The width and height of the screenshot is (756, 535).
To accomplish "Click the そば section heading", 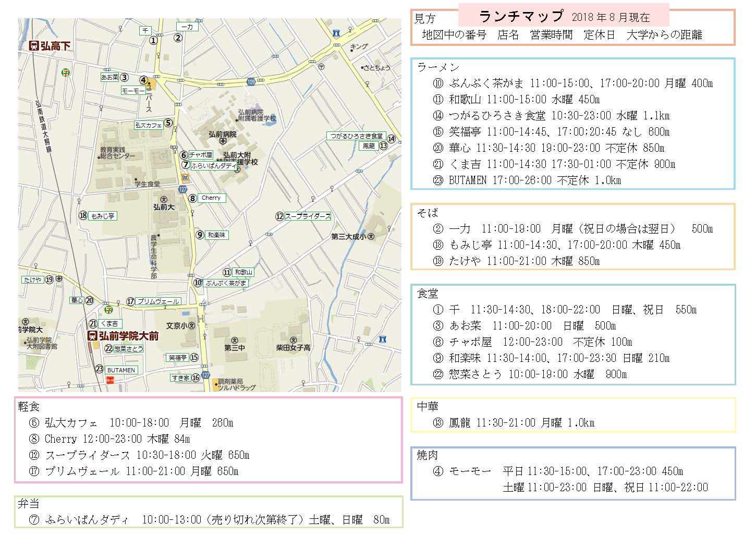I will pyautogui.click(x=427, y=212).
